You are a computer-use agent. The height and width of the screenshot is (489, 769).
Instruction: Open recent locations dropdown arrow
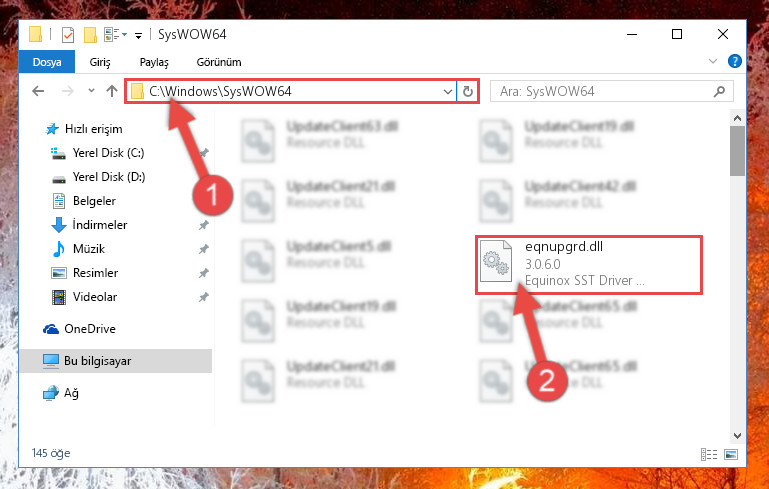tap(91, 91)
